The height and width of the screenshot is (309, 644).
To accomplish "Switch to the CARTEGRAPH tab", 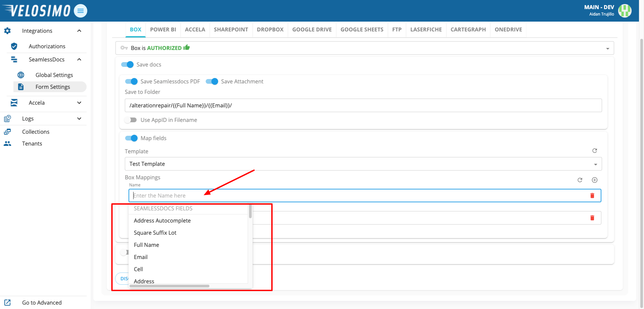I will (468, 29).
